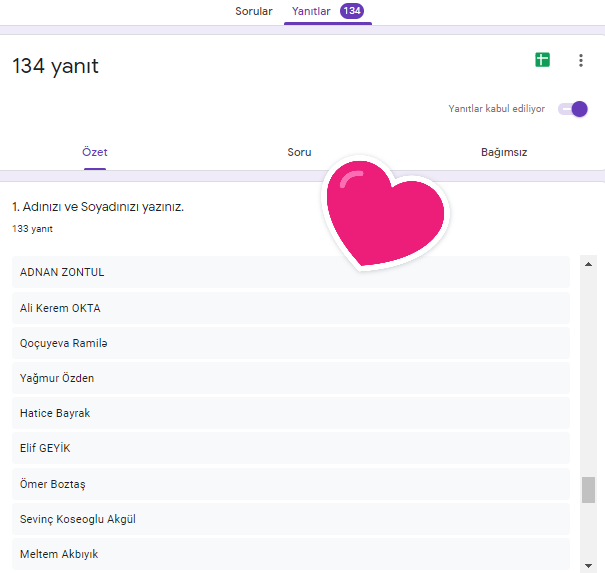Switch to the Soru view tab
605x573 pixels.
coord(299,153)
